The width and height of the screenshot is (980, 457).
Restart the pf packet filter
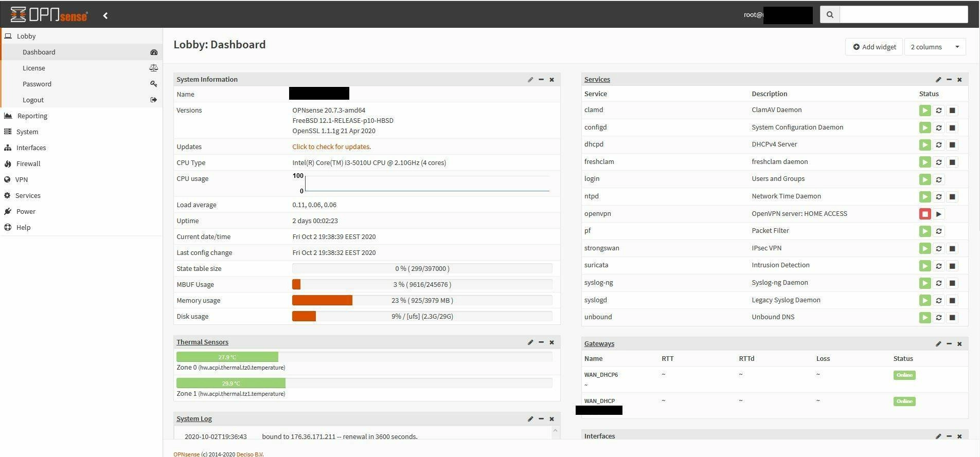(939, 231)
